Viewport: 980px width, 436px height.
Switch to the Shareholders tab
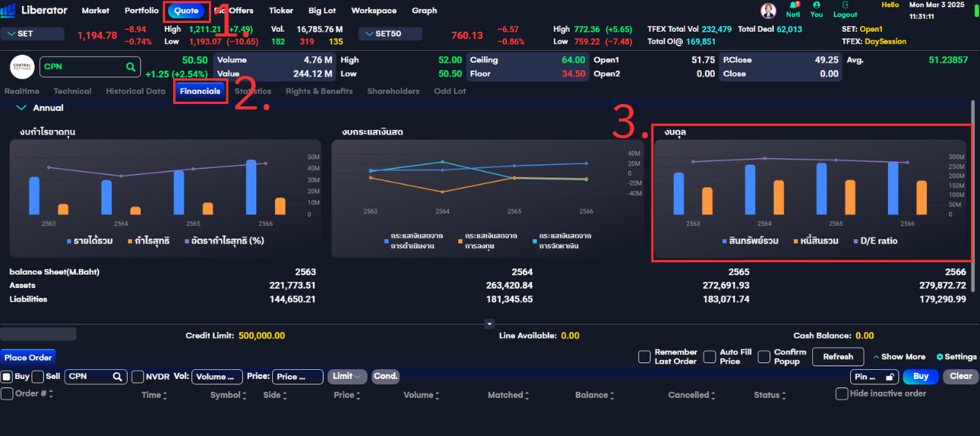point(393,91)
